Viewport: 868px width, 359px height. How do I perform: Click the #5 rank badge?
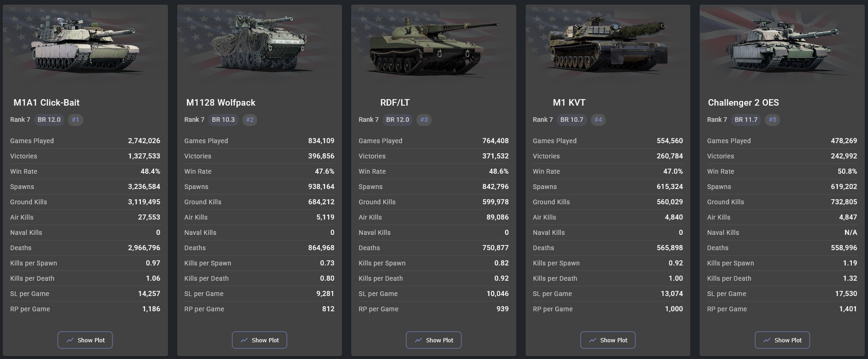click(x=773, y=120)
